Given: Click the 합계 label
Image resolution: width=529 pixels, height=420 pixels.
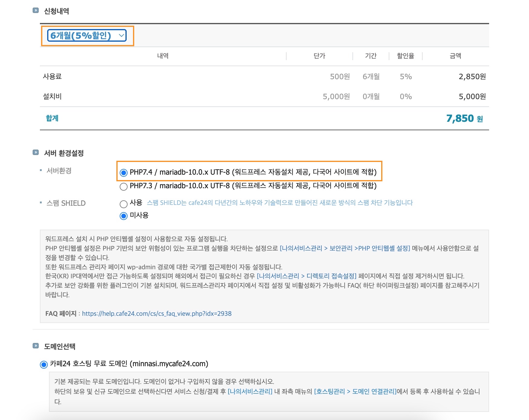Looking at the screenshot, I should [x=52, y=118].
